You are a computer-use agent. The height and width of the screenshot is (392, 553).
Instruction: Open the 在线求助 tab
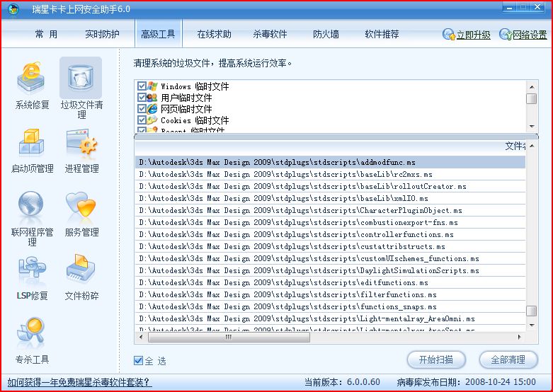coord(214,34)
